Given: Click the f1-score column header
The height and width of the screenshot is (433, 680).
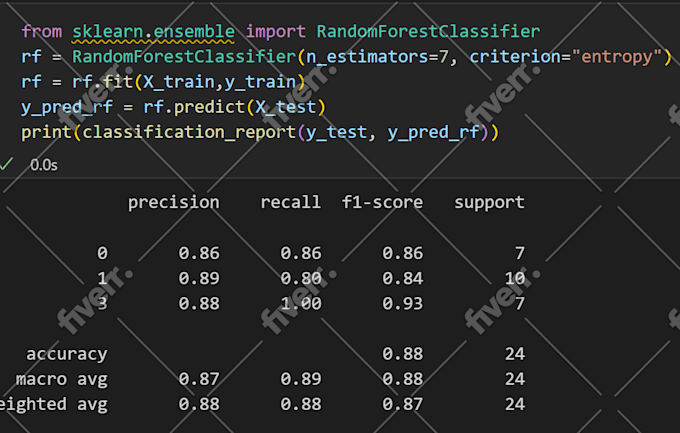Looking at the screenshot, I should 382,202.
